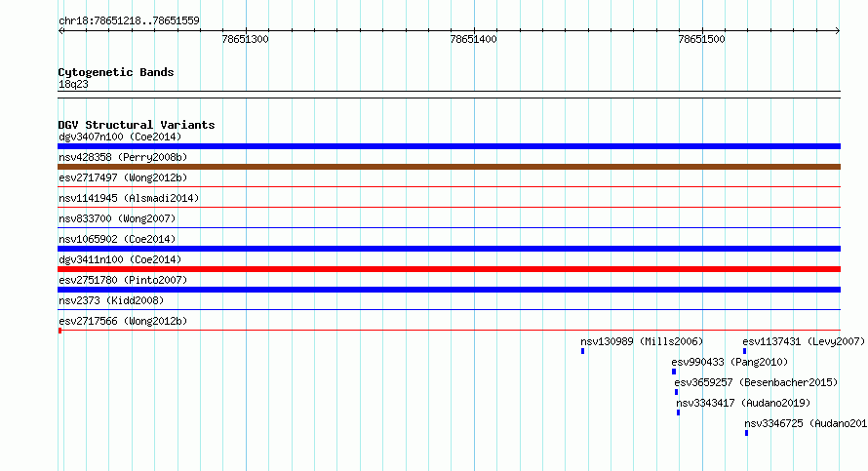The width and height of the screenshot is (868, 471).
Task: Select the small blue esv3659257 marker
Action: (676, 392)
